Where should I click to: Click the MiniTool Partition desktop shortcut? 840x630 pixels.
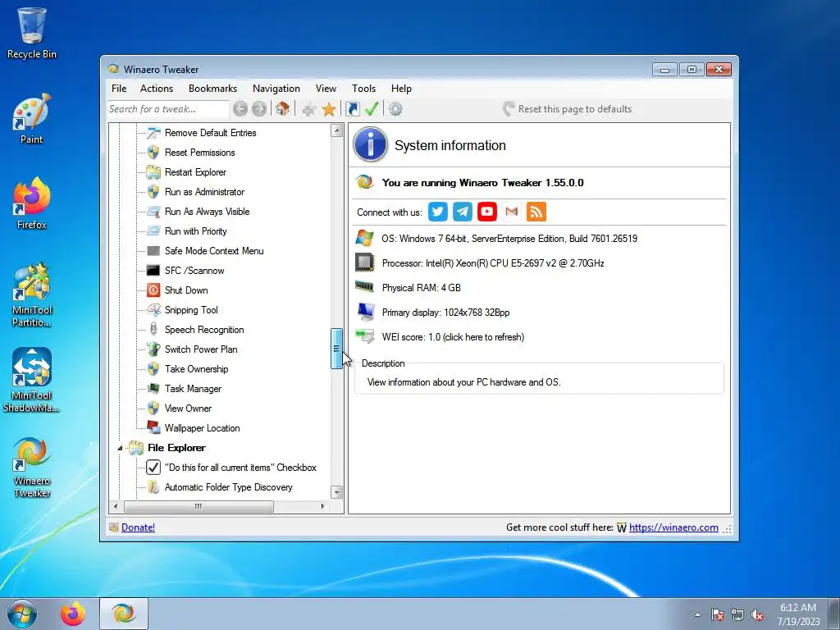tap(32, 295)
